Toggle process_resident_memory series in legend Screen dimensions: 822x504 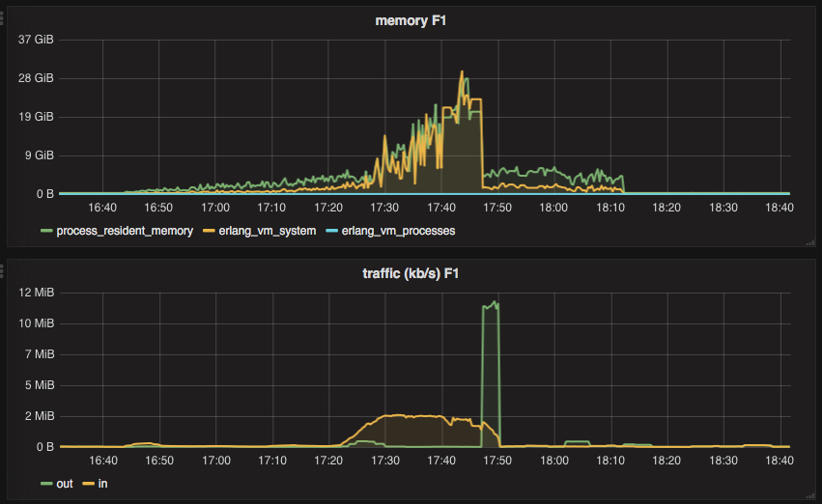125,231
